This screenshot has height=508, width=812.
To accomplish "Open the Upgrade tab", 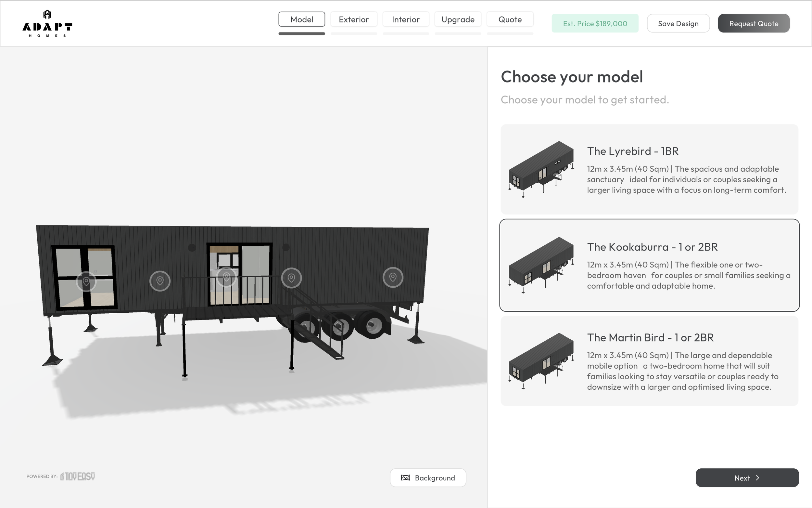I will tap(458, 20).
